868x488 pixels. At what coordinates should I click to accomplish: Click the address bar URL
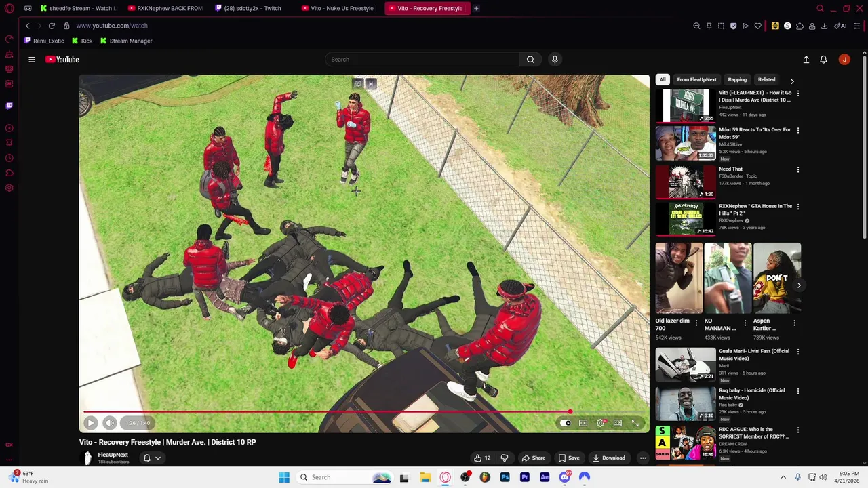(112, 26)
